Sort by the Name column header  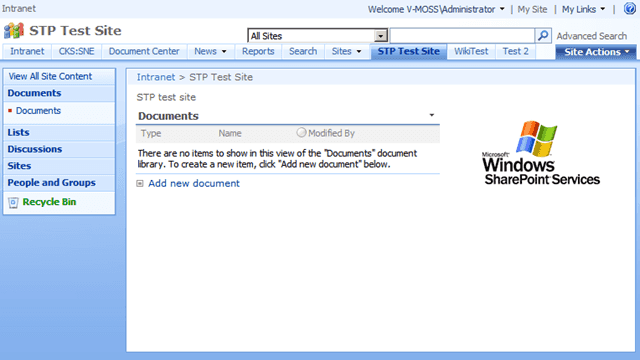coord(230,133)
